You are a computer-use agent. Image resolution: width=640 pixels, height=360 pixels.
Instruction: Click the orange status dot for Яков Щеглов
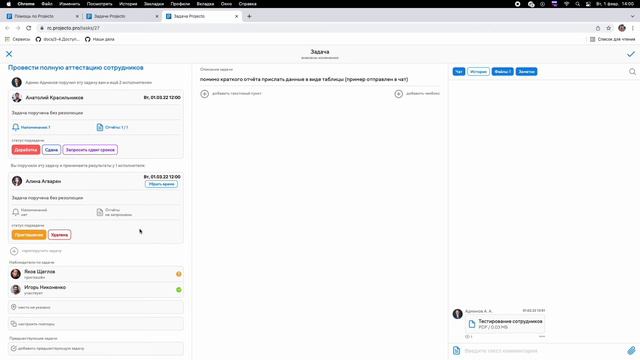click(178, 274)
